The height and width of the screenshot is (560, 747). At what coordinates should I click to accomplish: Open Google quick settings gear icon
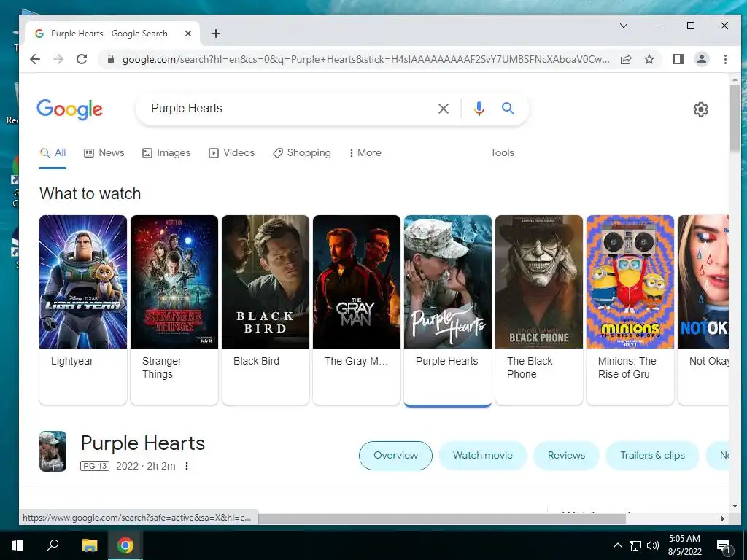coord(700,109)
